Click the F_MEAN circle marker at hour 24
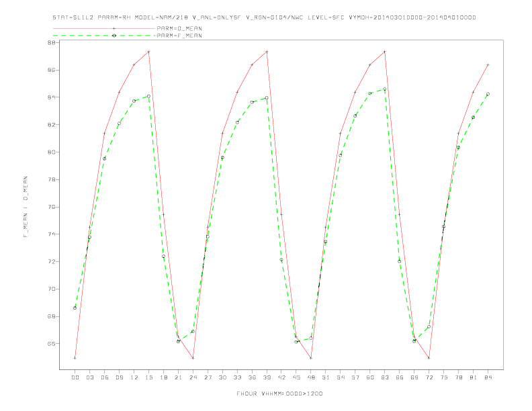The width and height of the screenshot is (532, 411). pyautogui.click(x=193, y=331)
